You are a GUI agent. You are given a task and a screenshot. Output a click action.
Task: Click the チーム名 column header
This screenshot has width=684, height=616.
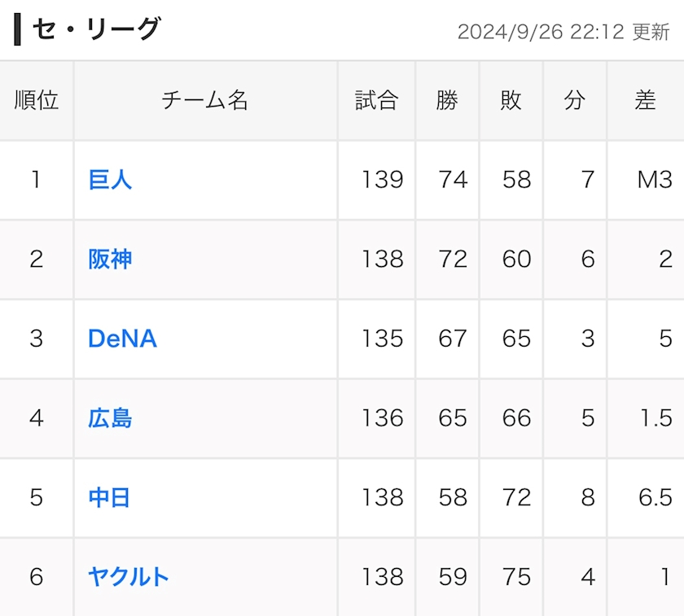pyautogui.click(x=204, y=100)
